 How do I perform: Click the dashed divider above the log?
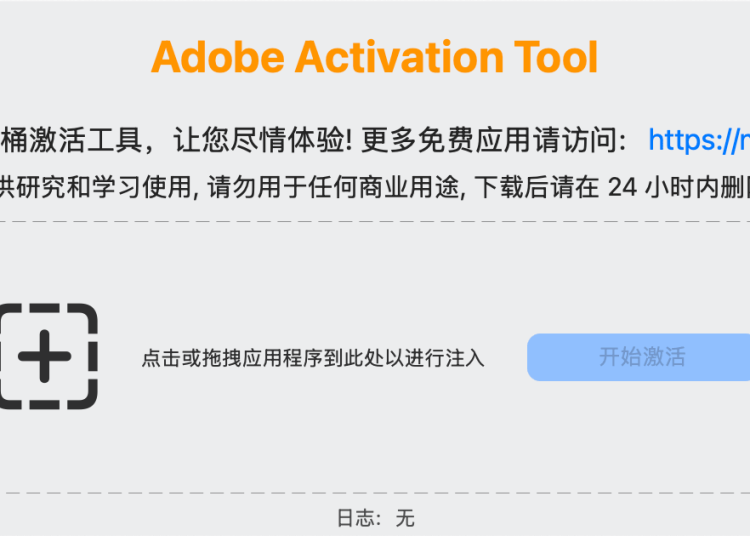(375, 492)
